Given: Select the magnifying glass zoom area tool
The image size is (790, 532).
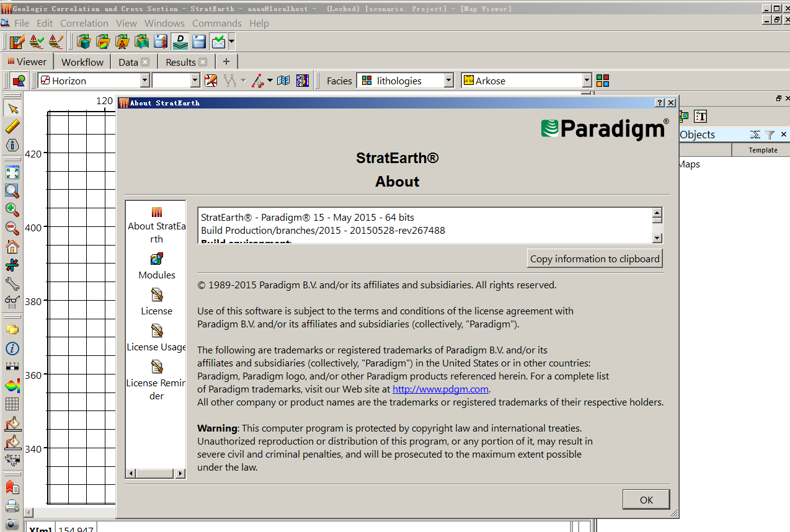Looking at the screenshot, I should coord(12,191).
